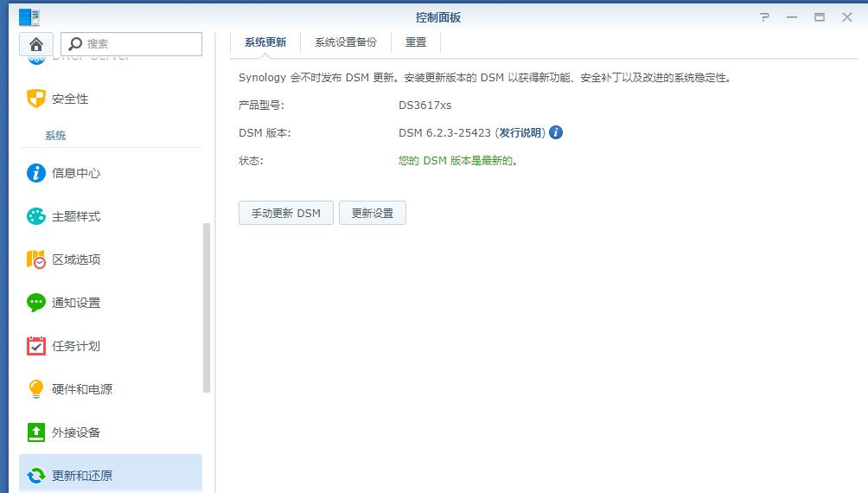Click Hardware and Power bulb icon

pyautogui.click(x=35, y=389)
